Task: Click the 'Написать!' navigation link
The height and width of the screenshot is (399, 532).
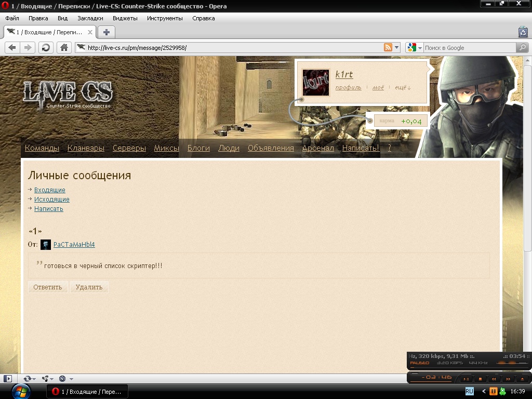Action: (361, 148)
